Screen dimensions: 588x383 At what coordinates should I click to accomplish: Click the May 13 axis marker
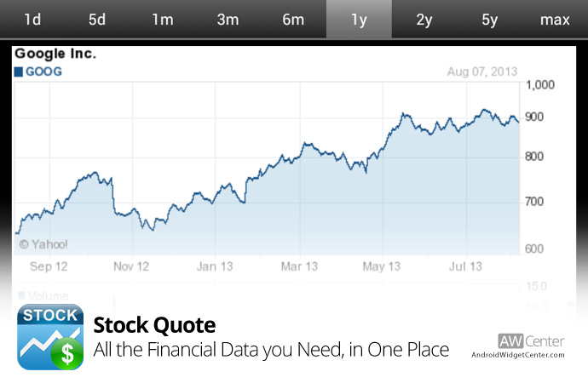click(383, 266)
